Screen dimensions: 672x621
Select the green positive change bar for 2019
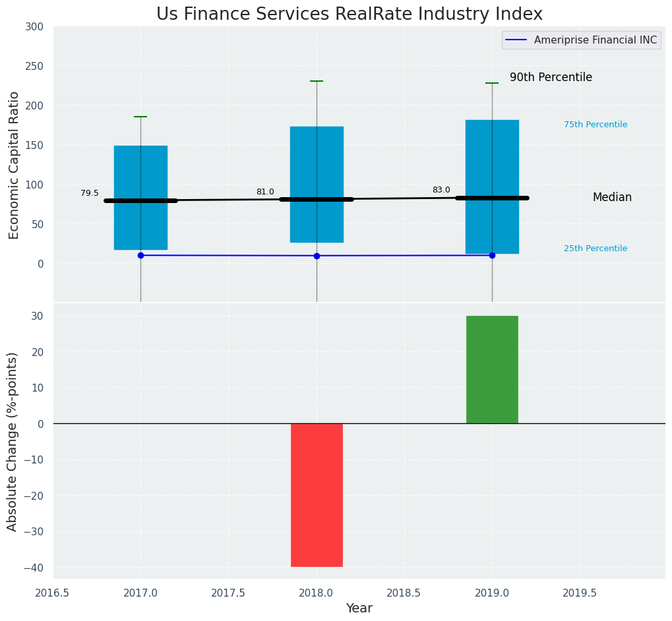pyautogui.click(x=492, y=369)
